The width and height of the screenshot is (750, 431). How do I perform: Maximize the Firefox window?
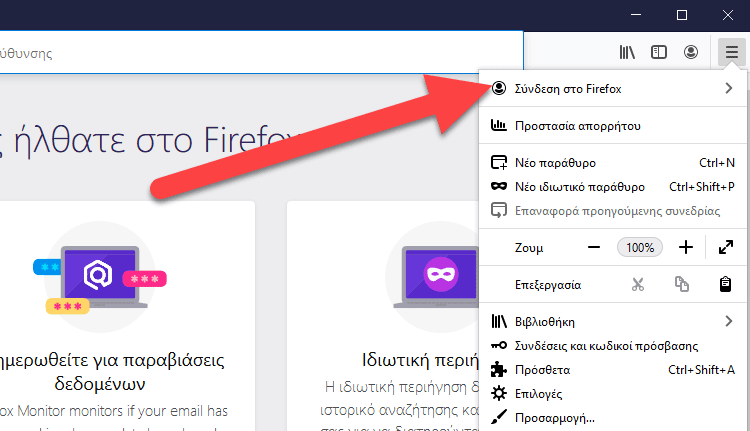tap(682, 15)
